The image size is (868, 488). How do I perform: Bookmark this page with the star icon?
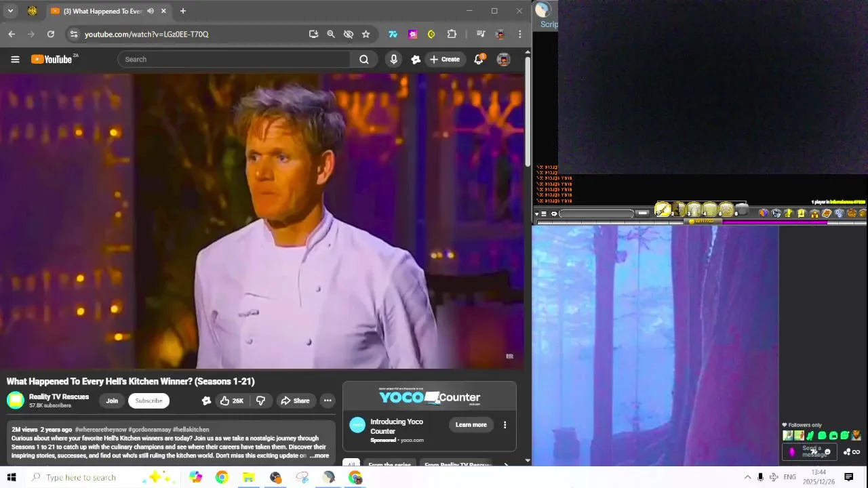pos(366,34)
